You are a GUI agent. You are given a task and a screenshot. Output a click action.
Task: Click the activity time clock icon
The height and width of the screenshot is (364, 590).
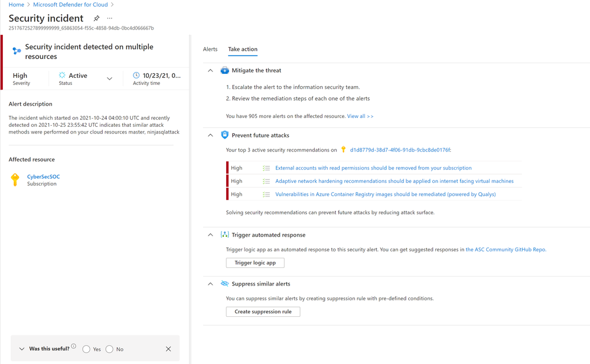point(136,75)
